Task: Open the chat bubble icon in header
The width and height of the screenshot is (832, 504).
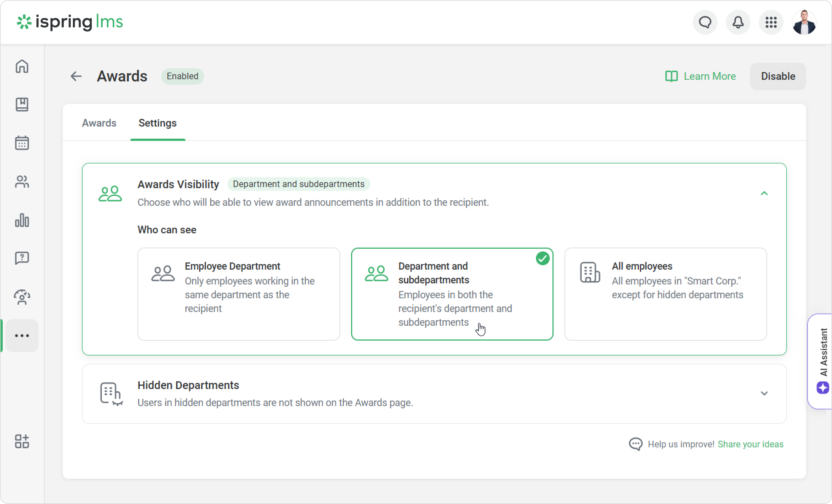Action: (x=705, y=23)
